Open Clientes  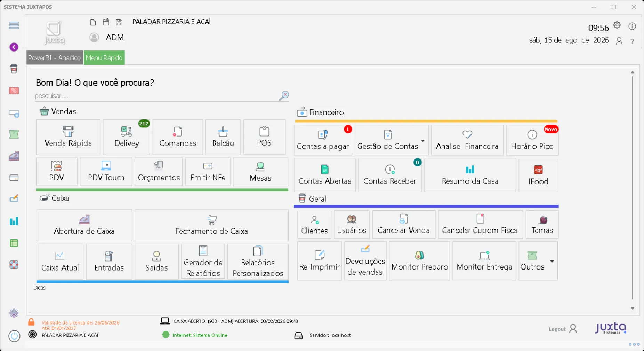pos(314,225)
